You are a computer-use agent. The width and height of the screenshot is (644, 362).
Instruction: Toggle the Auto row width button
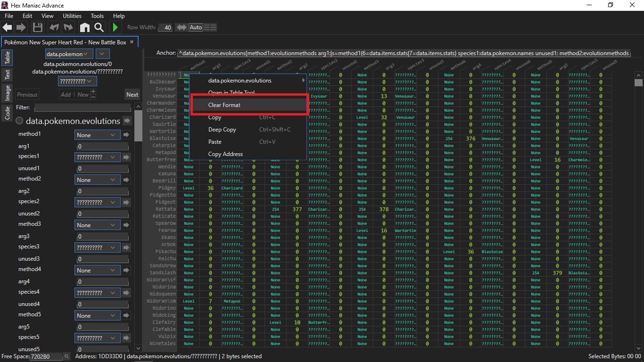[196, 27]
